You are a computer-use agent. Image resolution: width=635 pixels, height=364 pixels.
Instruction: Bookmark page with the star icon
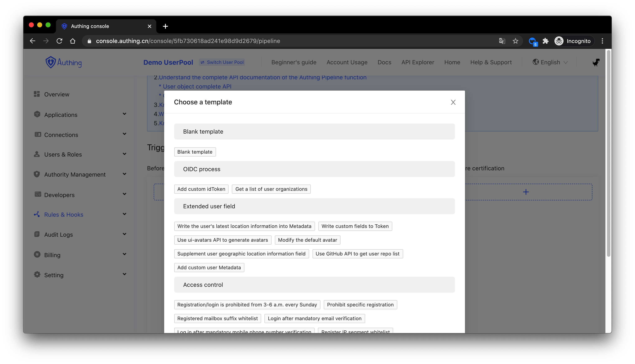coord(515,41)
